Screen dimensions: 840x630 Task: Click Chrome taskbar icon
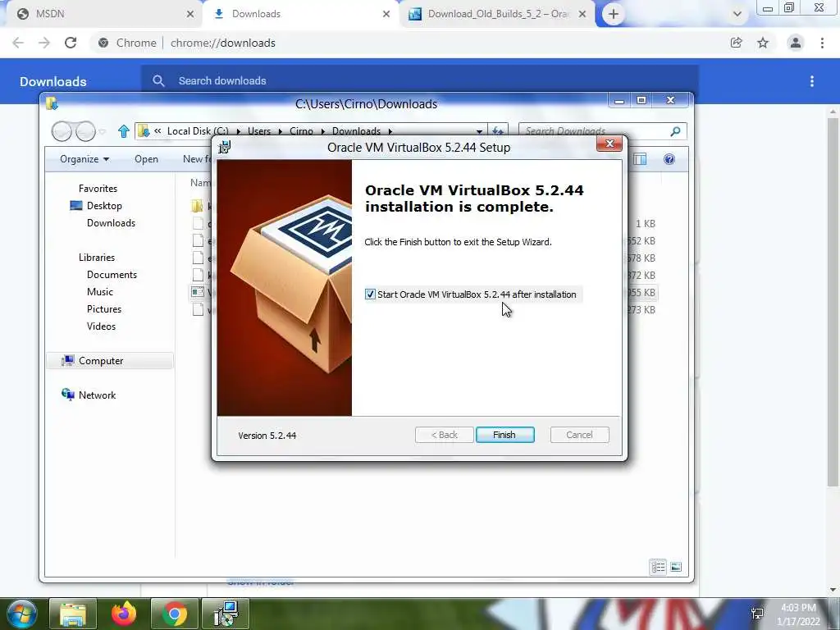coord(175,614)
